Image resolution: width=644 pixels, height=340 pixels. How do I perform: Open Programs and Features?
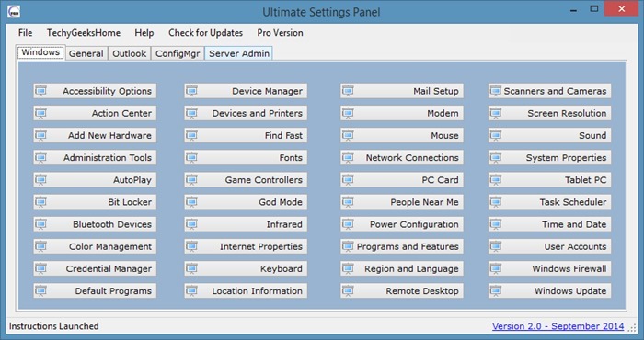click(x=402, y=246)
